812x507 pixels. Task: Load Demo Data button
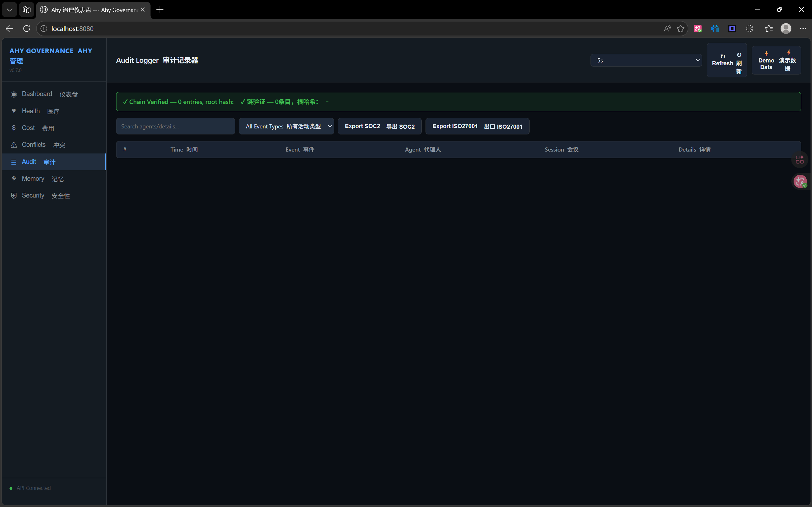tap(776, 60)
